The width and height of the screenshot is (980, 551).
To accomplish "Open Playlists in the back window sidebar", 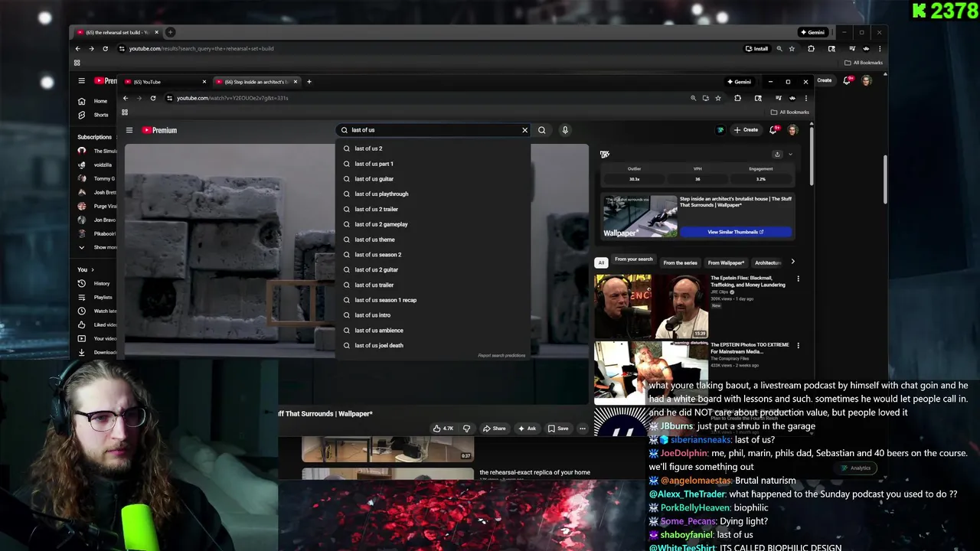I will [96, 297].
